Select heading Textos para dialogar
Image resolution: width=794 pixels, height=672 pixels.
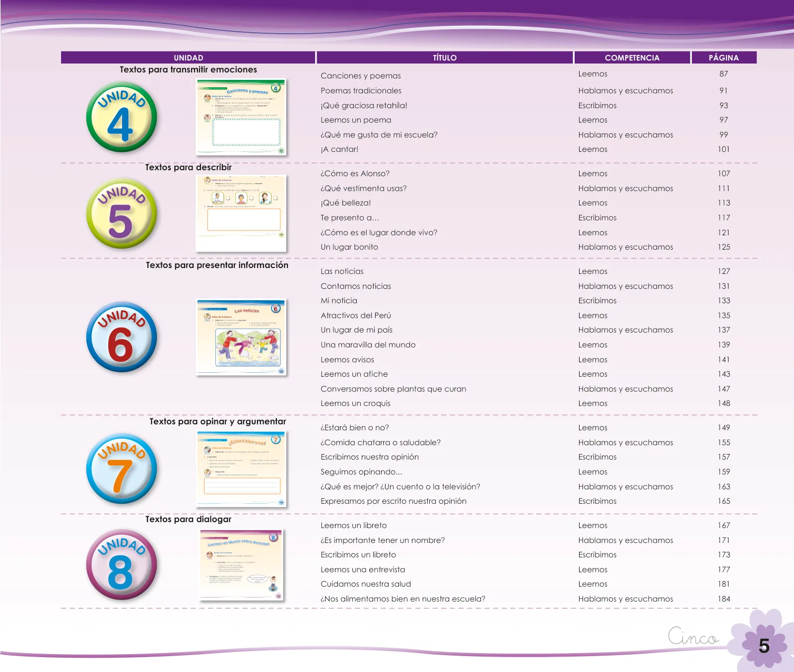coord(188,519)
